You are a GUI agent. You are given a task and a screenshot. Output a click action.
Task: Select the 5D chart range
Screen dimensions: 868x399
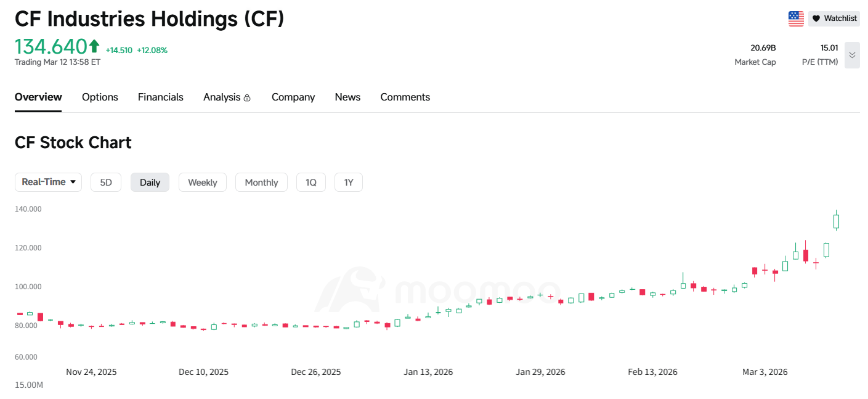click(106, 182)
